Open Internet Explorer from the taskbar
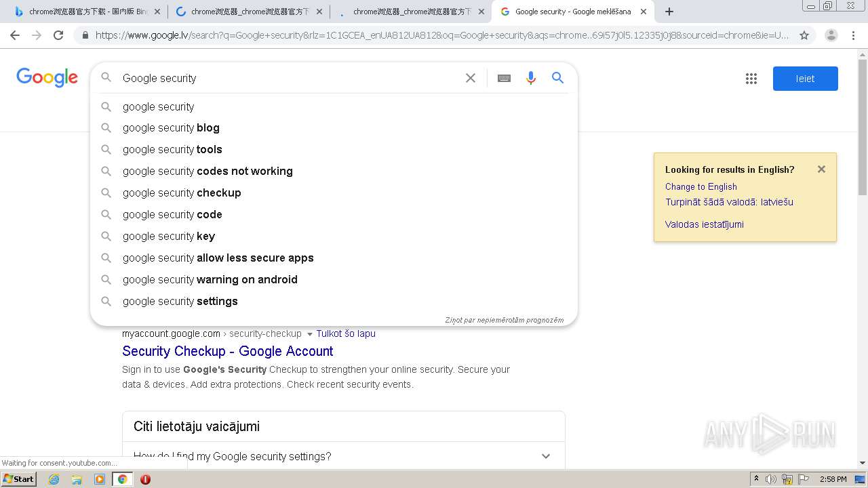 click(x=54, y=479)
